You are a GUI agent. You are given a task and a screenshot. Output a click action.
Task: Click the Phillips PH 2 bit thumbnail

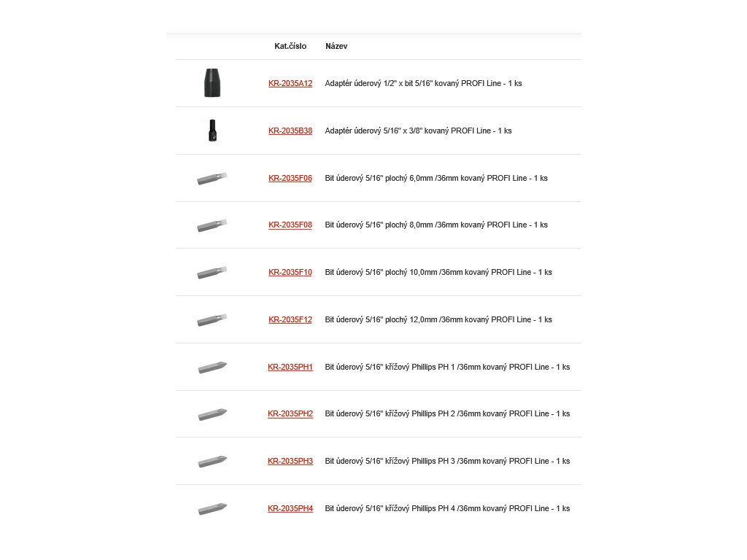click(x=212, y=414)
